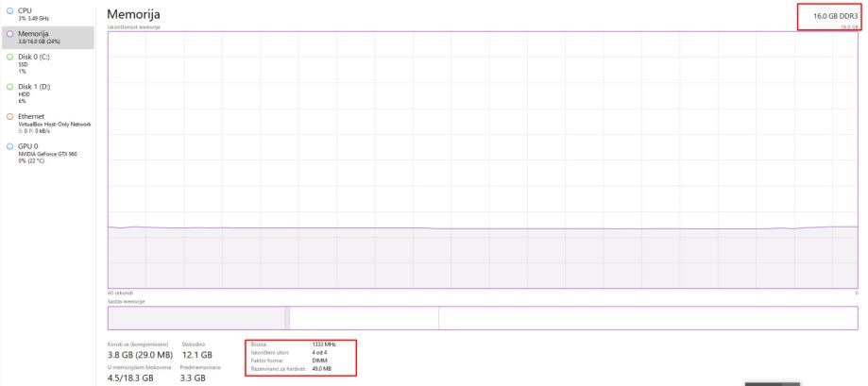Click the free segment of the memory composition bar
The height and width of the screenshot is (386, 868).
[x=648, y=318]
